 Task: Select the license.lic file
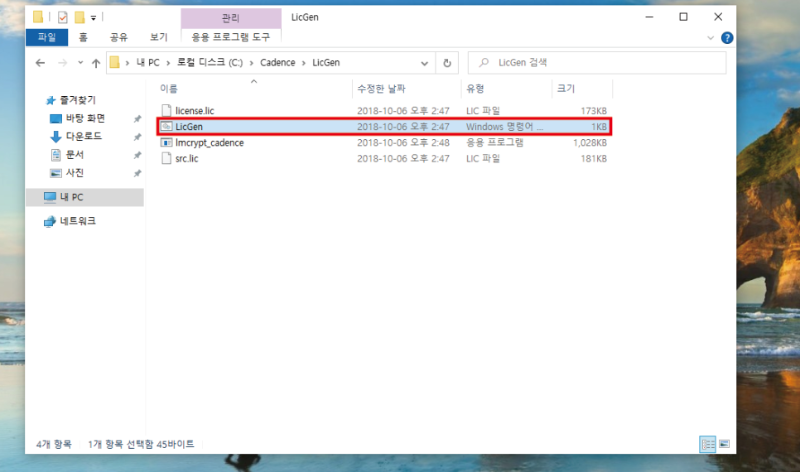pos(194,111)
